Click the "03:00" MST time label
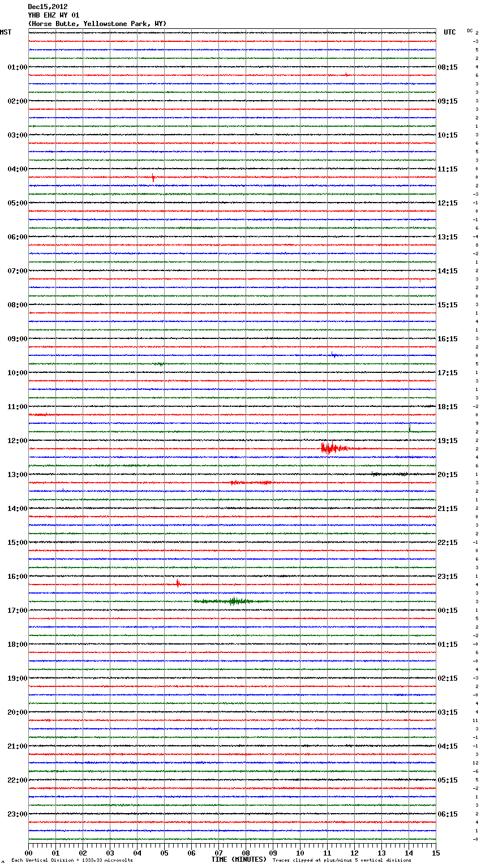Viewport: 481px width, 868px height. pyautogui.click(x=18, y=135)
